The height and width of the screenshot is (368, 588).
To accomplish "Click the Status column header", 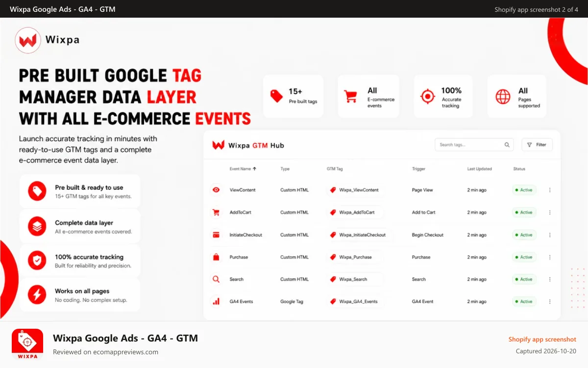I will click(x=519, y=169).
